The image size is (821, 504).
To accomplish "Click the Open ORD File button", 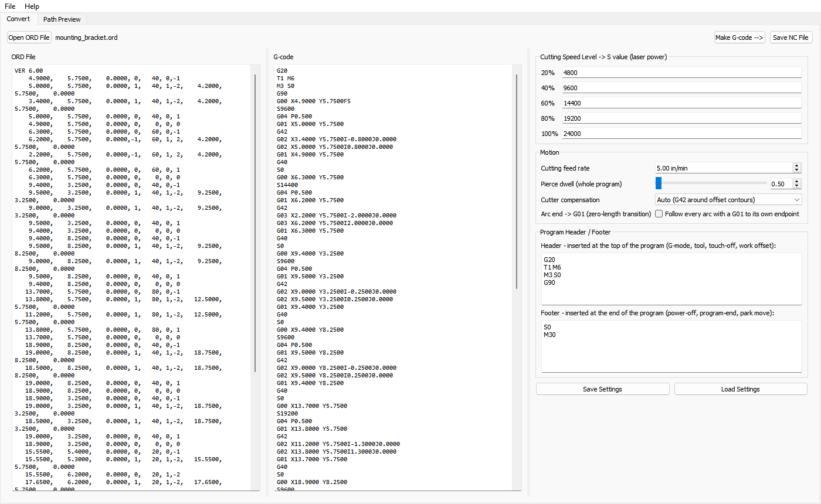I will pyautogui.click(x=29, y=38).
